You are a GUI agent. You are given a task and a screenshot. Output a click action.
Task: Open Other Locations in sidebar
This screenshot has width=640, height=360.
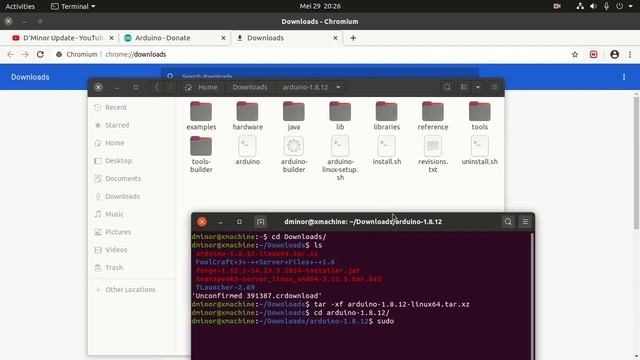[x=132, y=289]
